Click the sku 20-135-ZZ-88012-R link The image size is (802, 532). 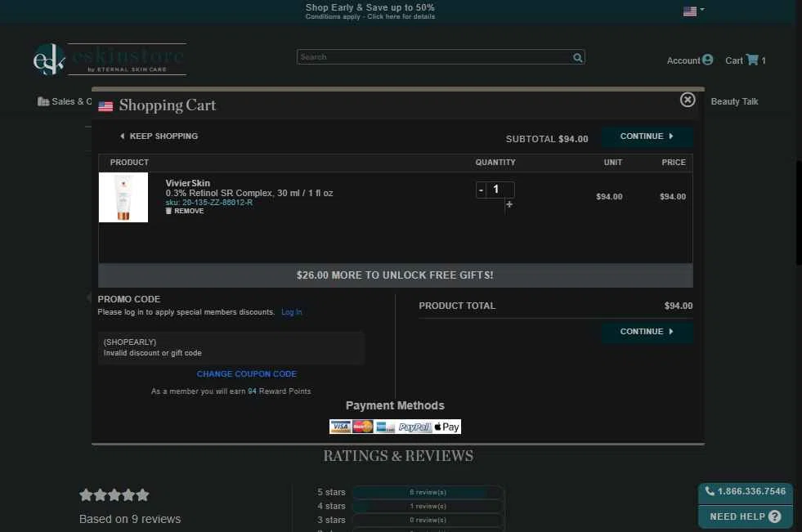pyautogui.click(x=208, y=203)
